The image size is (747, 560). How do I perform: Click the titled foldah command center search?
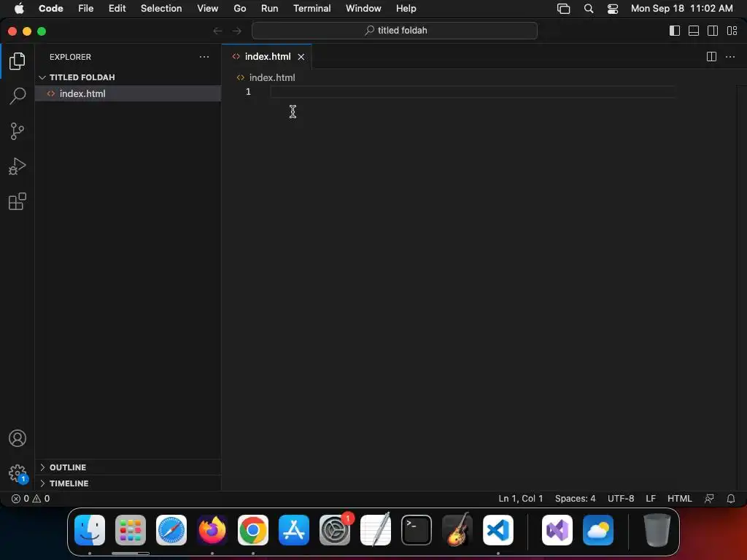[x=395, y=31]
